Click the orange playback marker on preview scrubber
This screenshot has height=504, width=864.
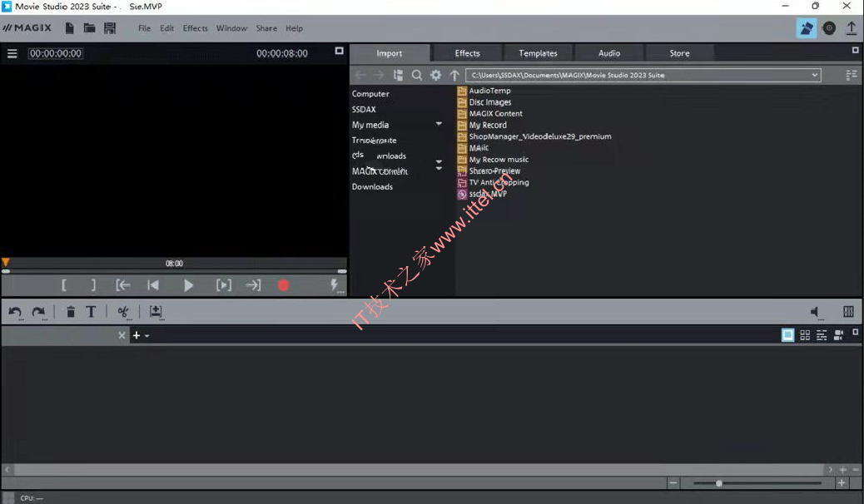point(6,263)
